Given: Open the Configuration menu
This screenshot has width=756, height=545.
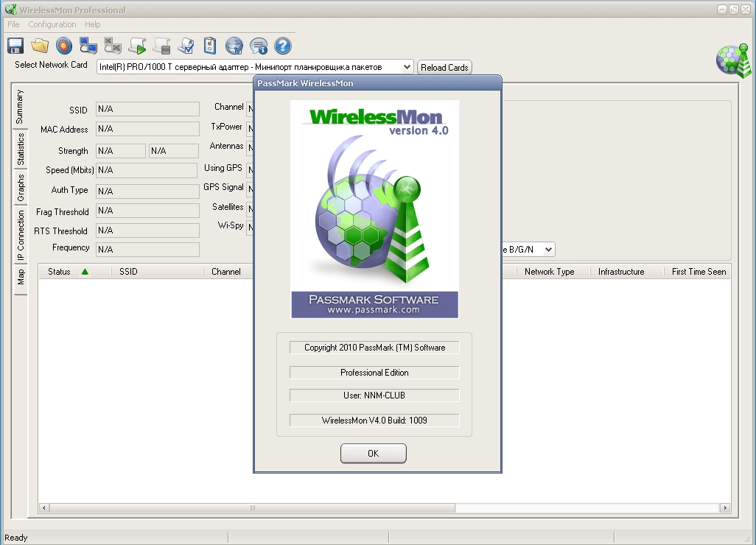Looking at the screenshot, I should pyautogui.click(x=52, y=24).
